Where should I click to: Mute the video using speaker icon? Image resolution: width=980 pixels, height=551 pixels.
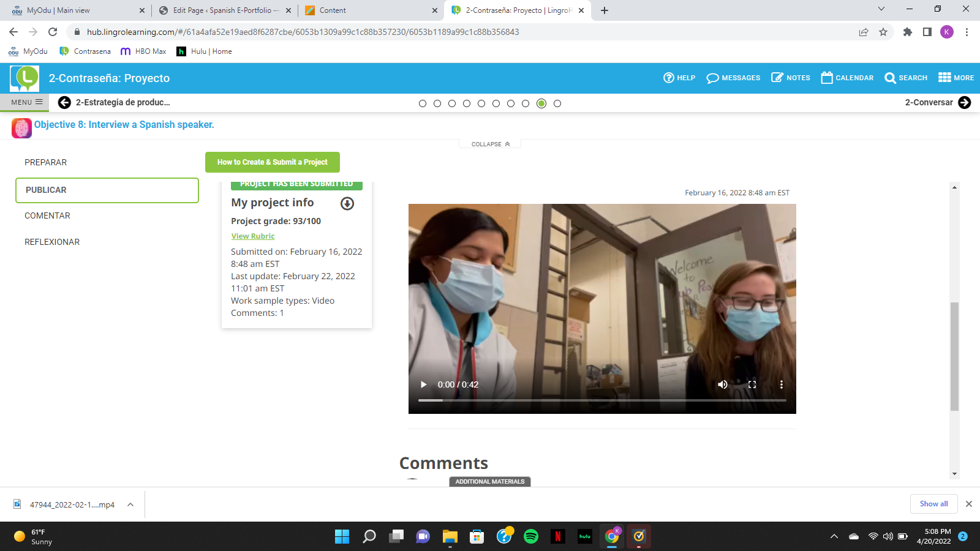[723, 384]
